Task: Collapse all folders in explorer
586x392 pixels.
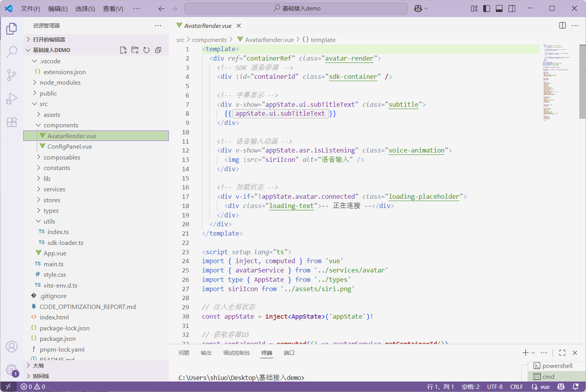Action: (x=158, y=50)
